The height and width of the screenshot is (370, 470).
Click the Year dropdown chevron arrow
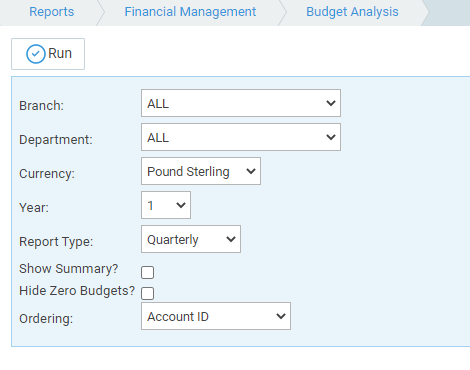[x=181, y=205]
